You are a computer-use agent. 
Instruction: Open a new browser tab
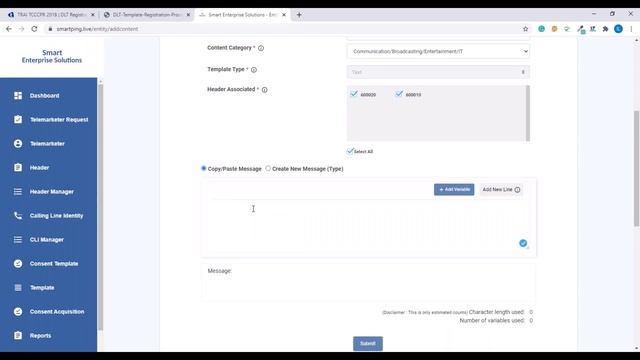point(299,15)
